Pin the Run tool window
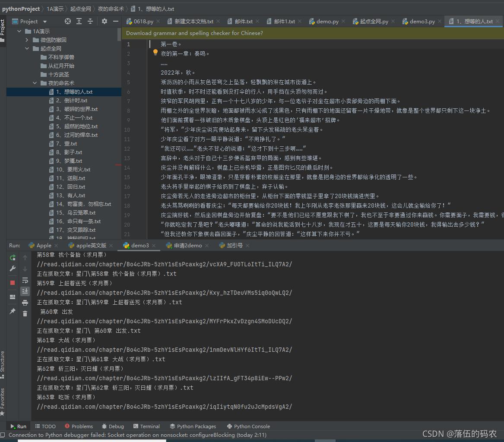Viewport: 504px width, 442px height. tap(13, 311)
